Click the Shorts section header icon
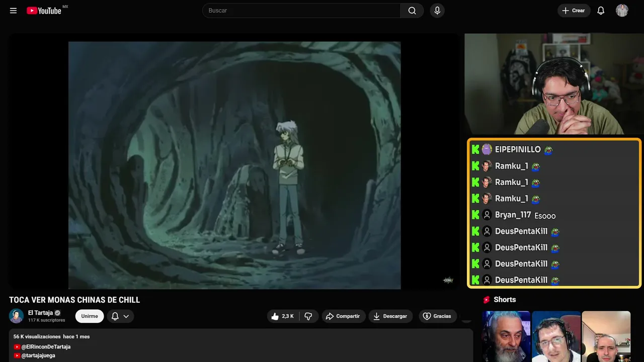The height and width of the screenshot is (362, 644). (x=487, y=300)
